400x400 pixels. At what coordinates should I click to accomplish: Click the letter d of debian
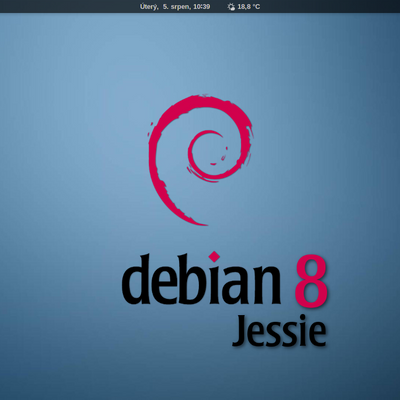pyautogui.click(x=136, y=279)
